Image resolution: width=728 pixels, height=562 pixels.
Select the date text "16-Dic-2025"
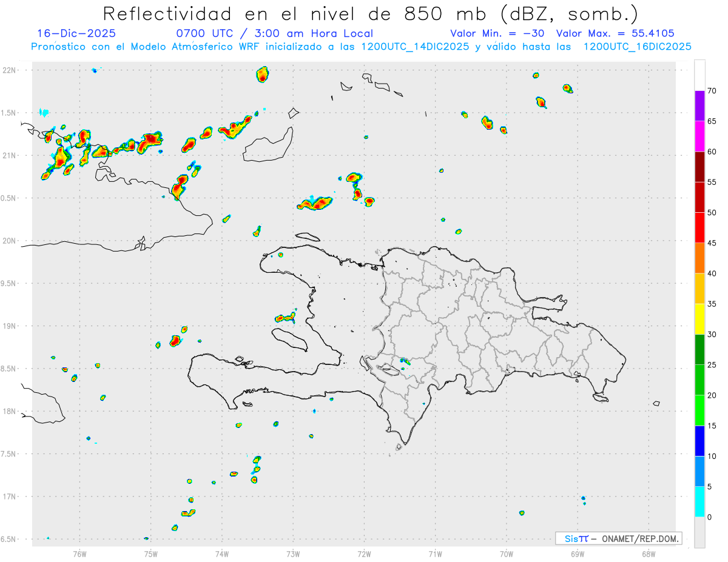pyautogui.click(x=76, y=33)
